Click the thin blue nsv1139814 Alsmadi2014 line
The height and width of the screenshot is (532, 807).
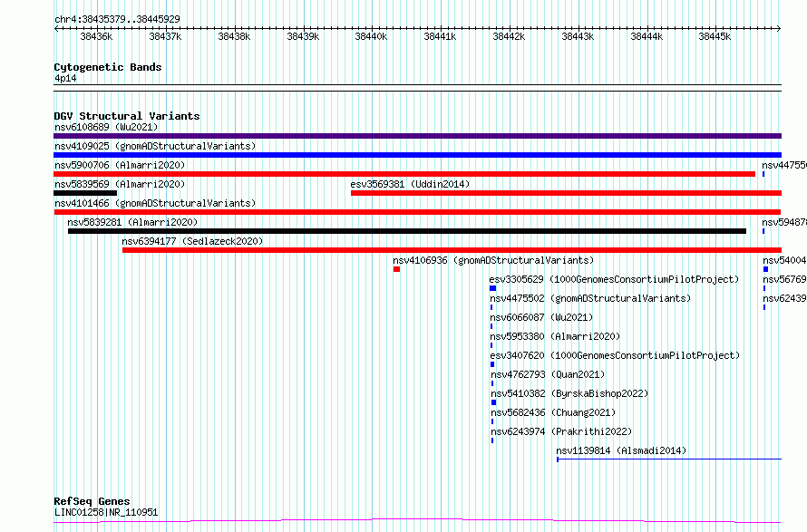pos(669,459)
